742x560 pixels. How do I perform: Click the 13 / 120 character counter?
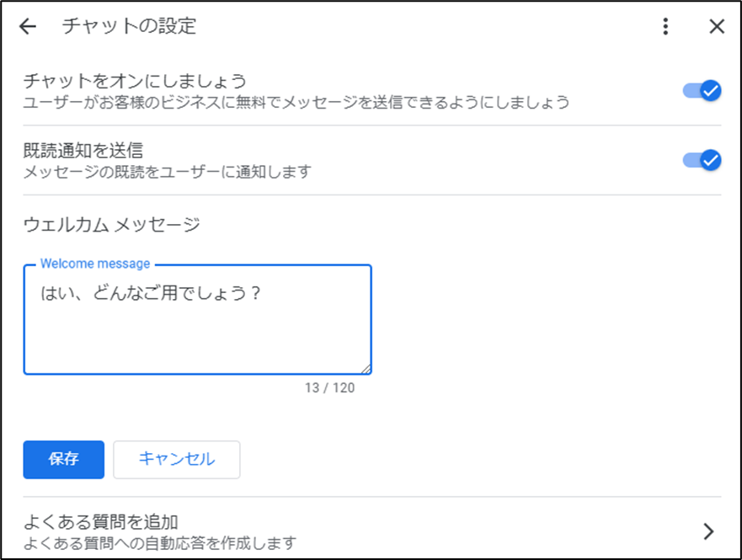tap(330, 388)
